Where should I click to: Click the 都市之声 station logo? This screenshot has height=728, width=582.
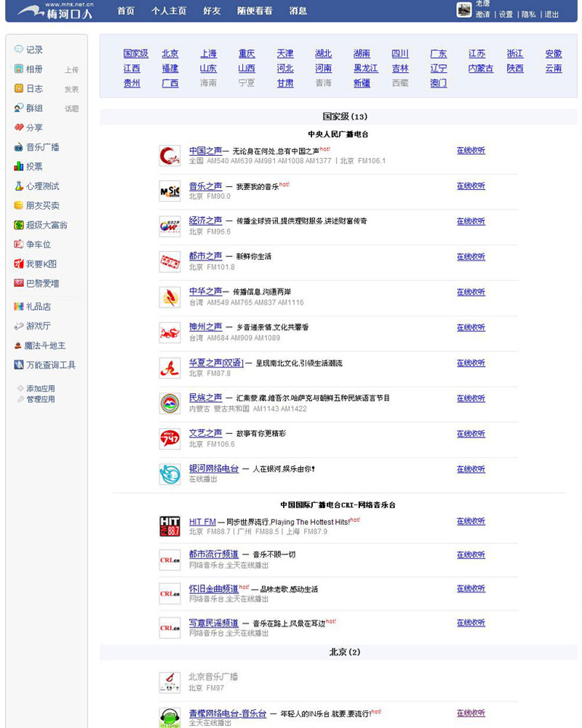pyautogui.click(x=170, y=262)
